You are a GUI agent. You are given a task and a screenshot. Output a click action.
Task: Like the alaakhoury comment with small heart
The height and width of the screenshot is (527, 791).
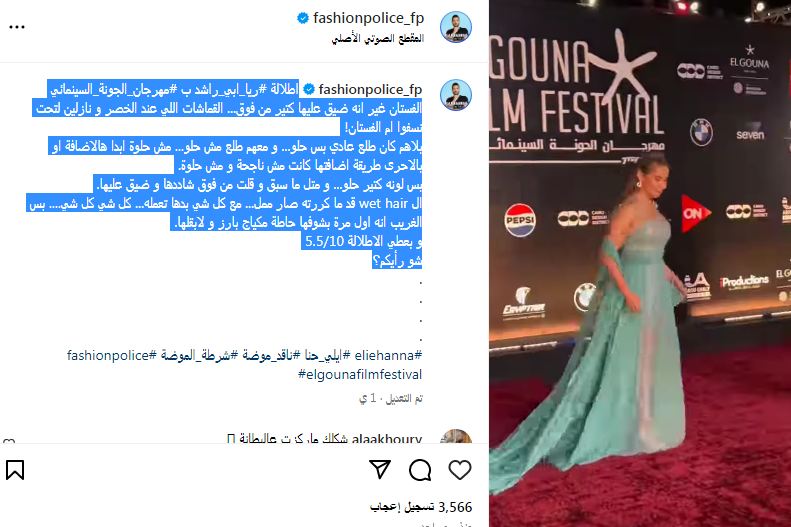[9, 441]
